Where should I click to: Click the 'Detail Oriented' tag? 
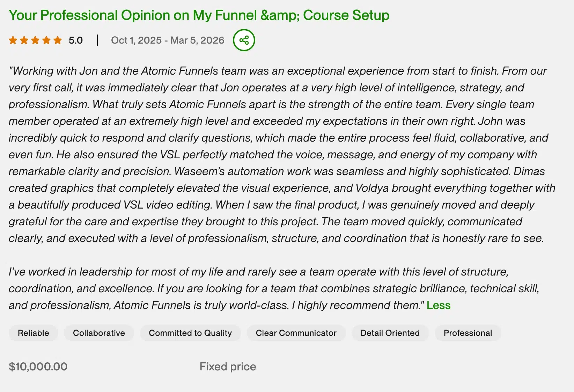click(x=390, y=333)
